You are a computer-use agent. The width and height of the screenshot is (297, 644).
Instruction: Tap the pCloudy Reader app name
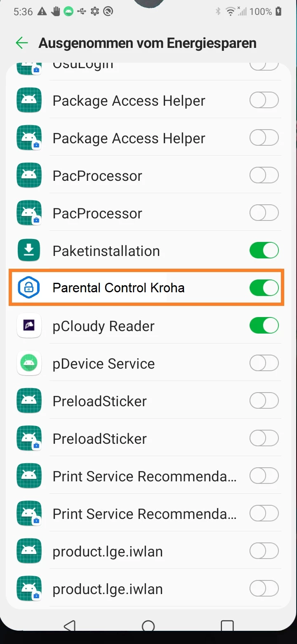pyautogui.click(x=104, y=326)
